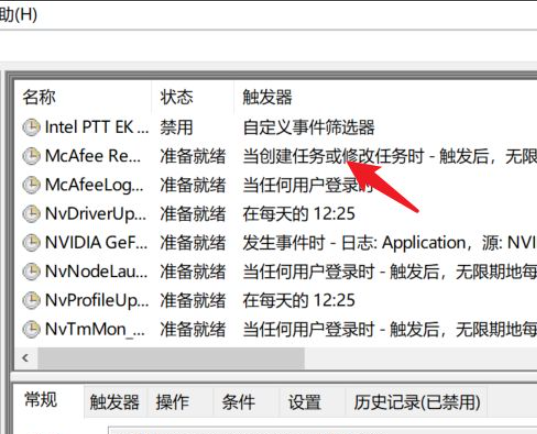The height and width of the screenshot is (434, 537).
Task: Open the 帮助(H) menu
Action: click(18, 15)
